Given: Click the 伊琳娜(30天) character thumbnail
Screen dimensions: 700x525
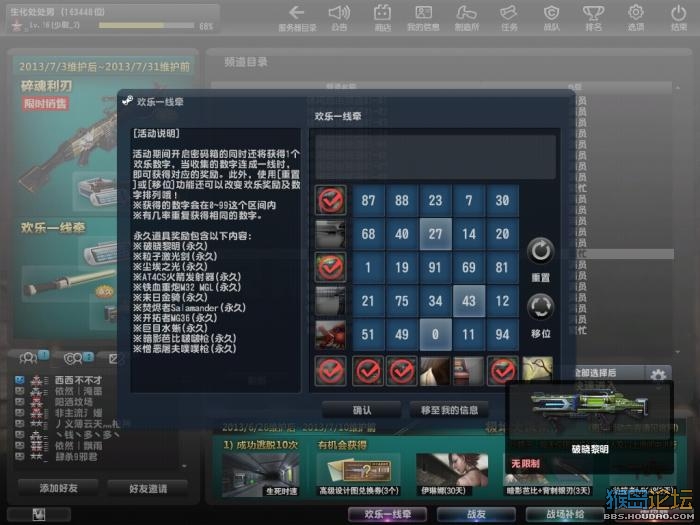Looking at the screenshot, I should 452,475.
